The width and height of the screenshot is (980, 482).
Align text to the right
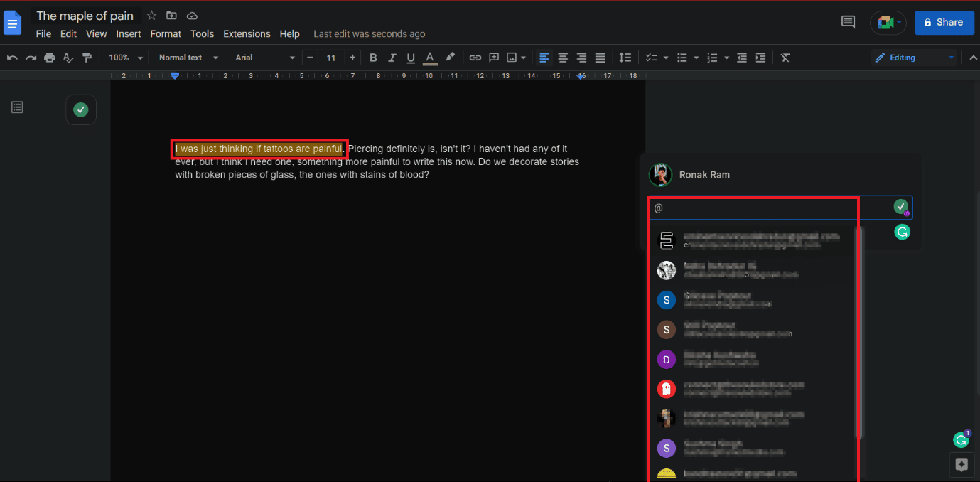(581, 58)
